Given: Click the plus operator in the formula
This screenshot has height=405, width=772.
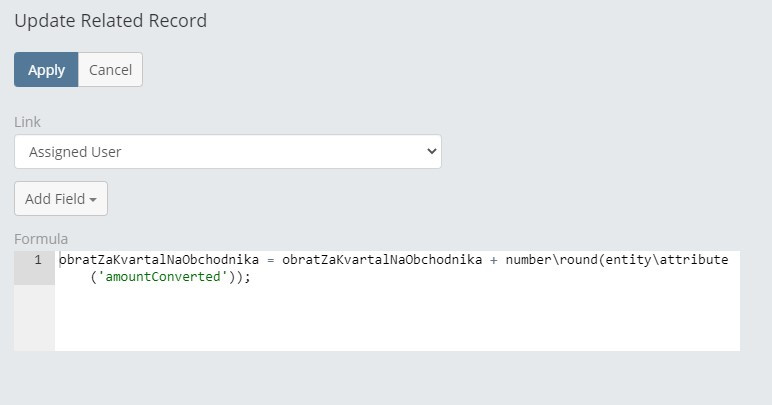Looking at the screenshot, I should [493, 260].
